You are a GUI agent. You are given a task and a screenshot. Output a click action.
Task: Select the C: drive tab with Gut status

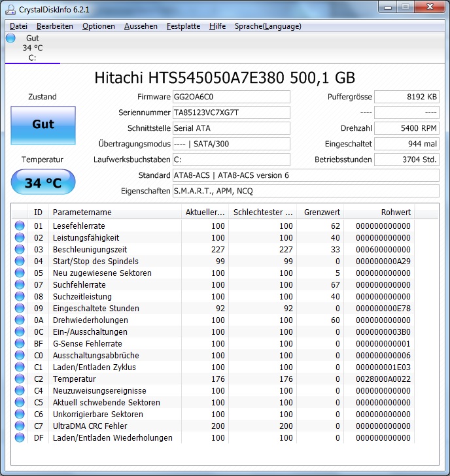[x=33, y=48]
